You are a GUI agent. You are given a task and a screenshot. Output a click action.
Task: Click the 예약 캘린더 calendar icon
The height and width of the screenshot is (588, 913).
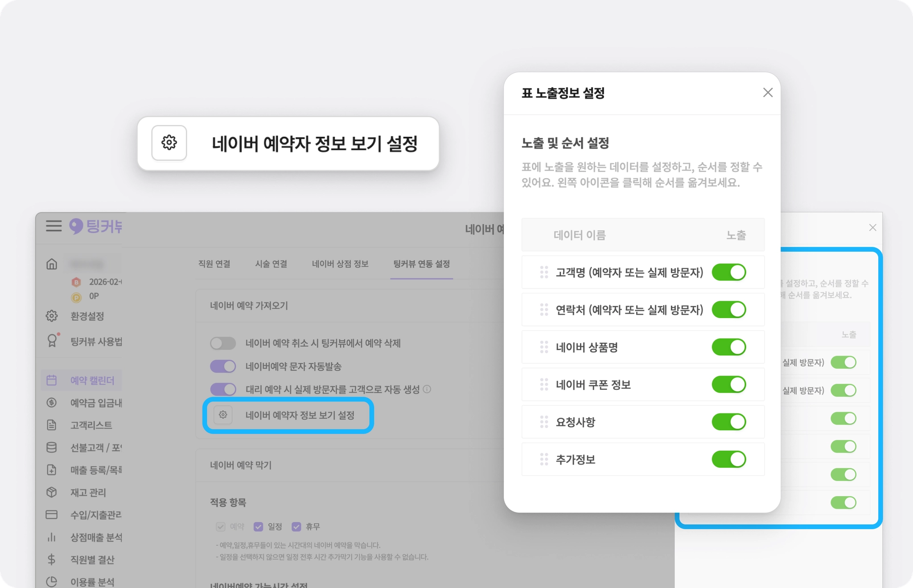(52, 380)
